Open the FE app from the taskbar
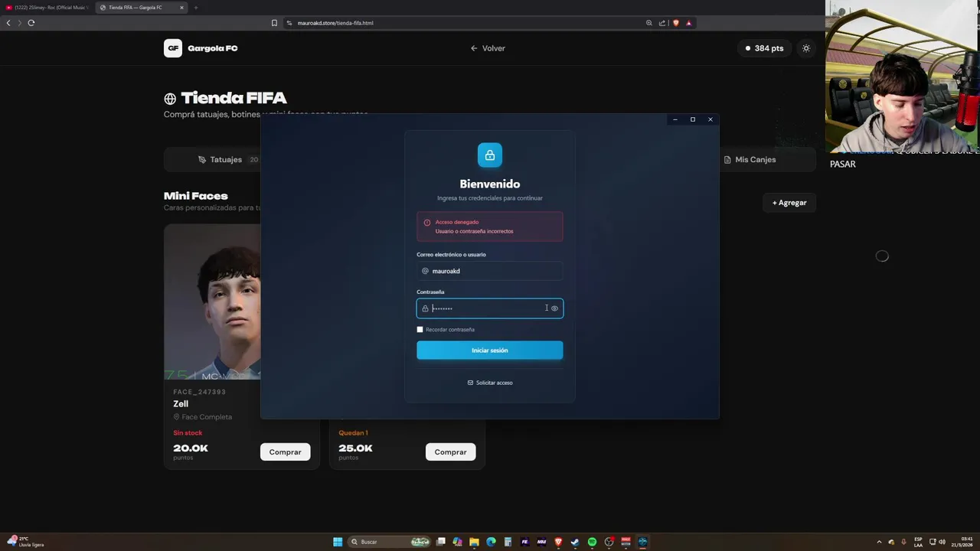 click(x=524, y=542)
